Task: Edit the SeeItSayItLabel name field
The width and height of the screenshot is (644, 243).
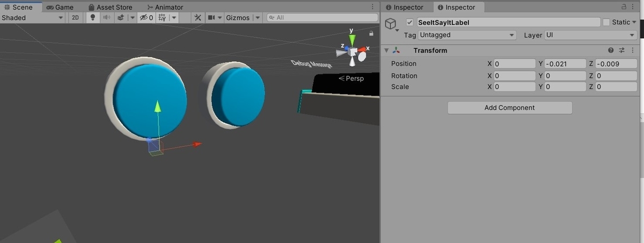Action: (x=508, y=23)
